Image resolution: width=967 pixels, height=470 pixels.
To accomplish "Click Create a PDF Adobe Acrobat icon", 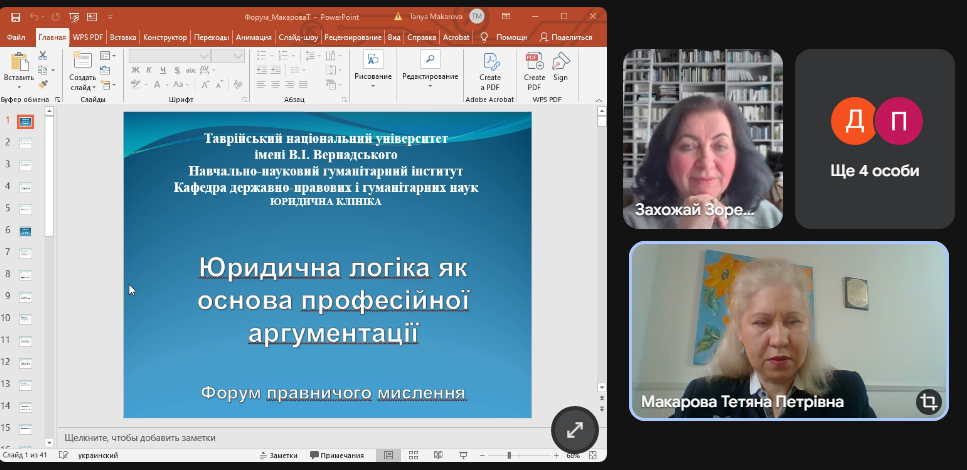I will pos(490,68).
